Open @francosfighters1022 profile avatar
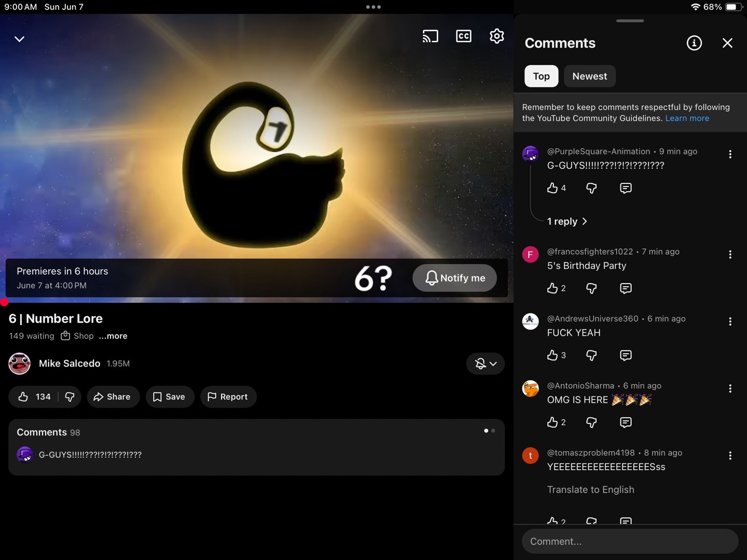 [x=530, y=255]
